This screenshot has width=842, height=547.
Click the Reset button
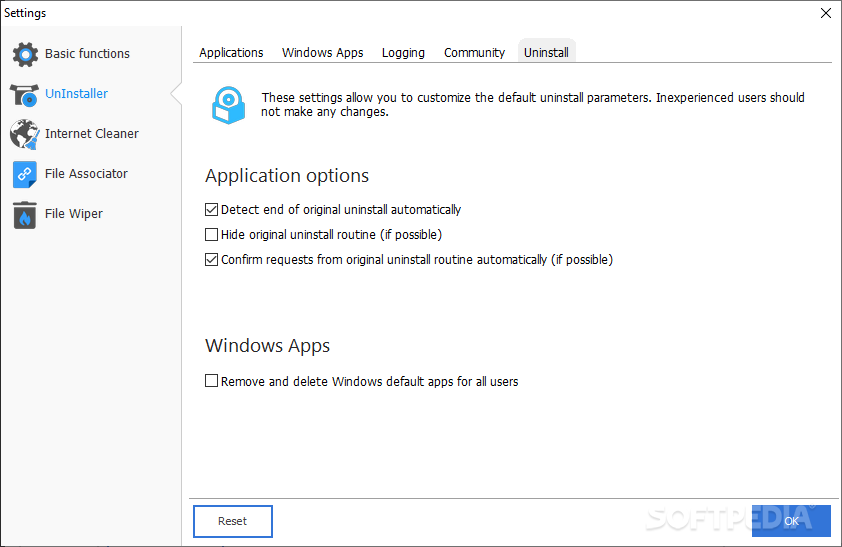tap(233, 521)
